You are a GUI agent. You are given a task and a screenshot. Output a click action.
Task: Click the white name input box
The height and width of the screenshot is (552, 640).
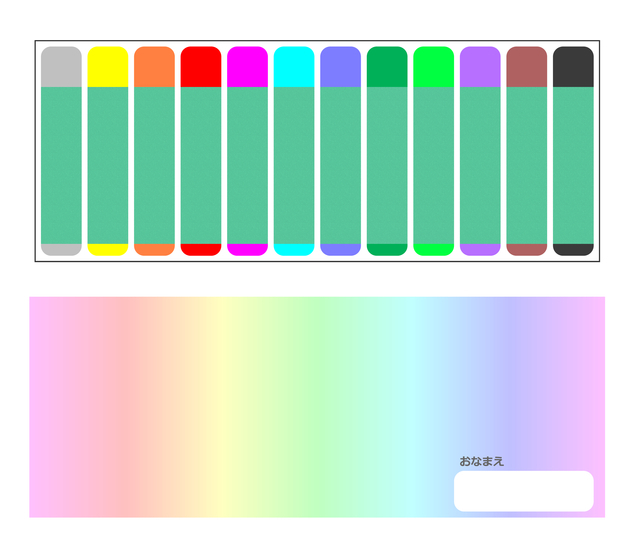click(523, 491)
